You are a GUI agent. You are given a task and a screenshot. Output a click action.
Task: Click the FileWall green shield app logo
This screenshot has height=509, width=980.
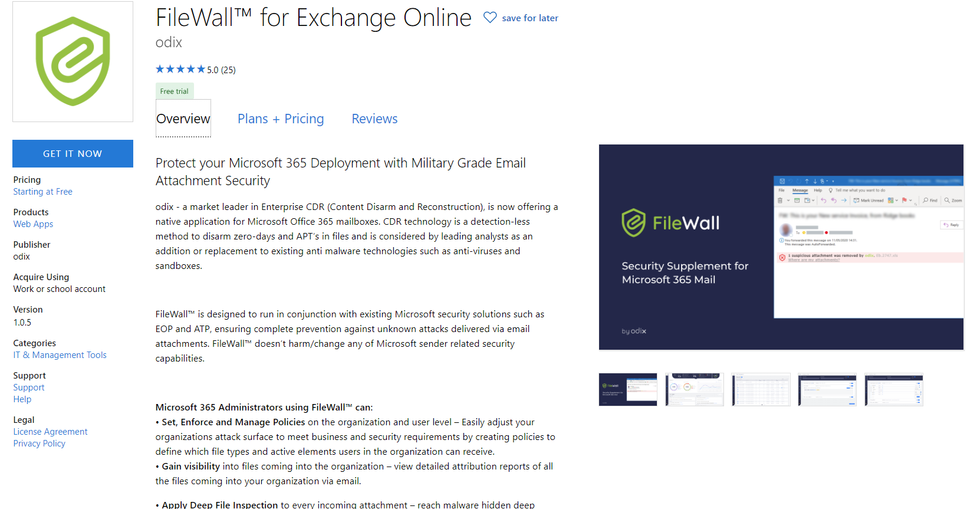(73, 61)
